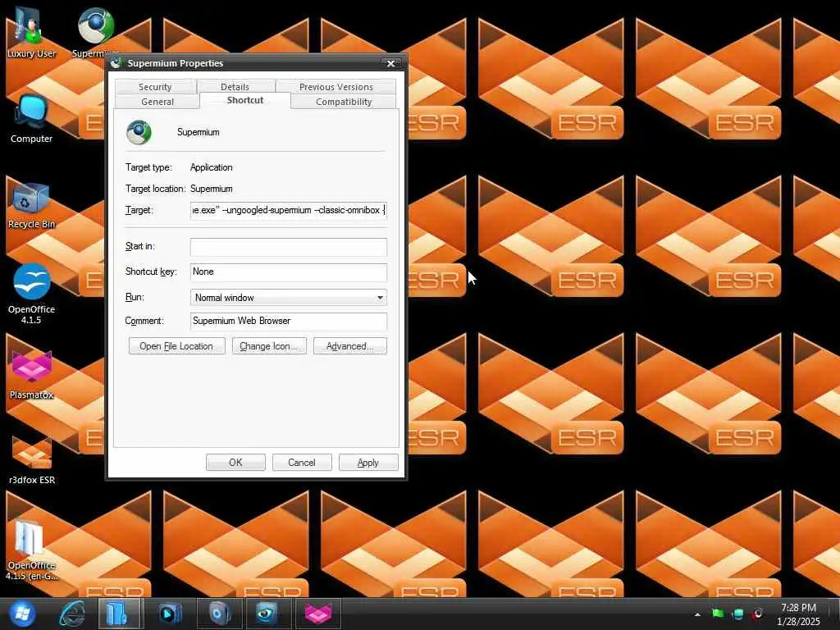Click the network tray icon
Screen dimensions: 840x630
point(738,614)
